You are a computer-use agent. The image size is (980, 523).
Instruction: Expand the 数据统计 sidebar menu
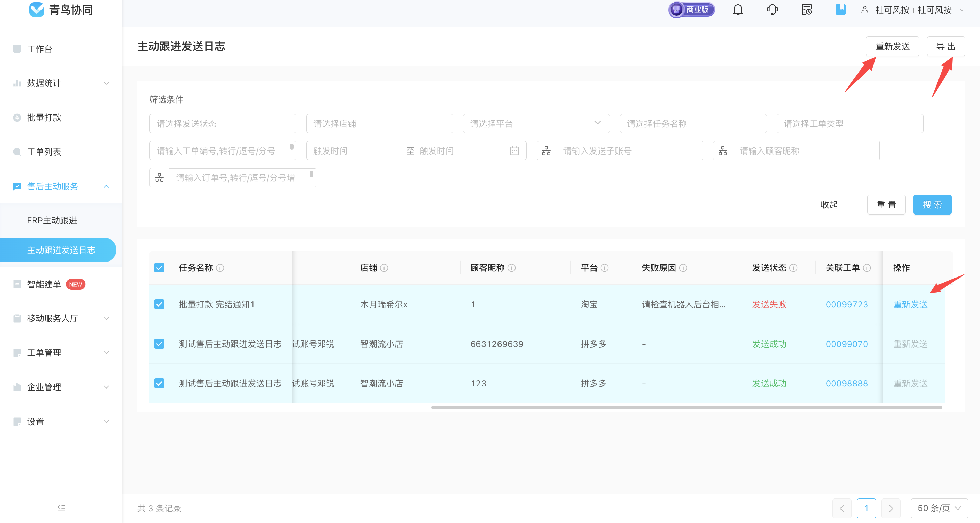pyautogui.click(x=61, y=83)
